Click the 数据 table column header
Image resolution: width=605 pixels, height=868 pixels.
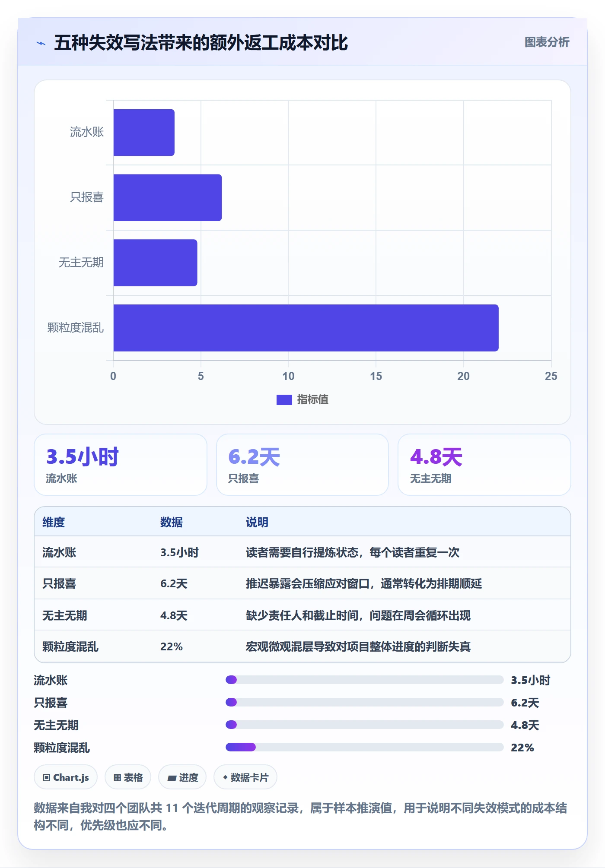(172, 522)
